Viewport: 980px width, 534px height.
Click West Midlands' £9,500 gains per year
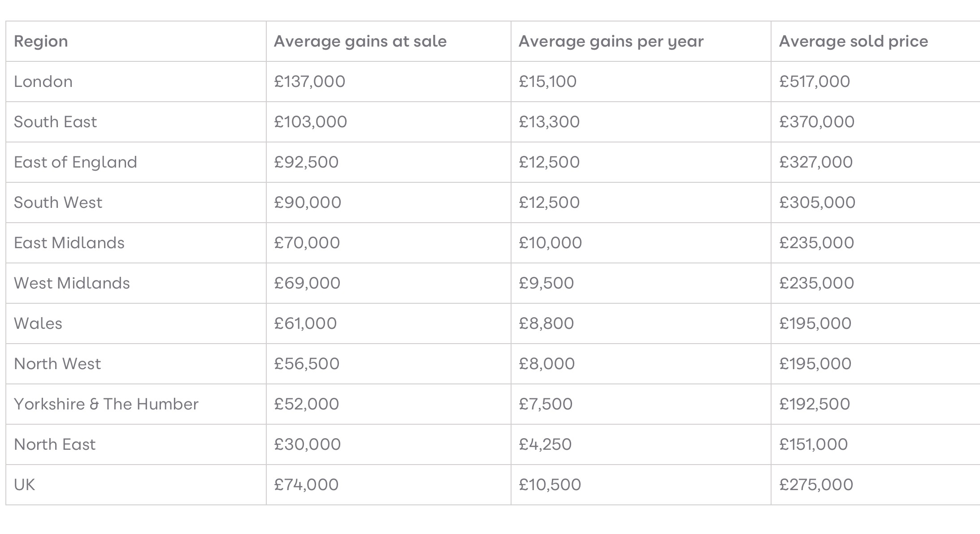click(x=546, y=284)
